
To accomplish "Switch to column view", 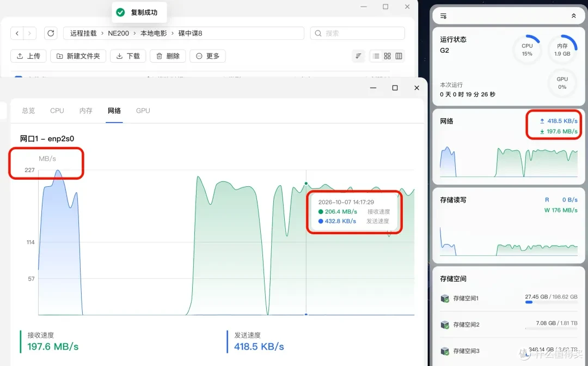I will (x=399, y=56).
